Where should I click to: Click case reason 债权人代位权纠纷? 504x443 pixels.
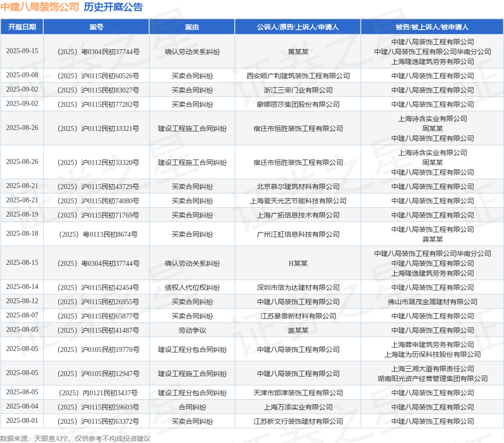tap(192, 287)
